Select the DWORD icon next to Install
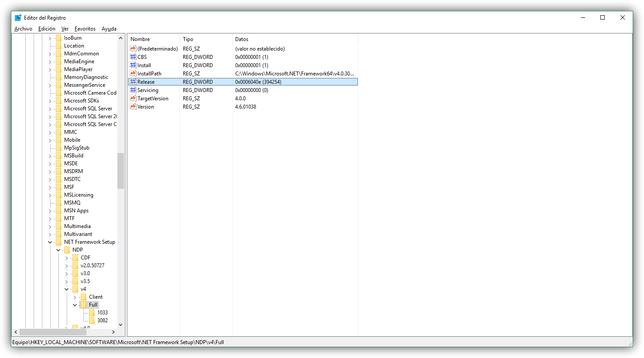 [133, 65]
